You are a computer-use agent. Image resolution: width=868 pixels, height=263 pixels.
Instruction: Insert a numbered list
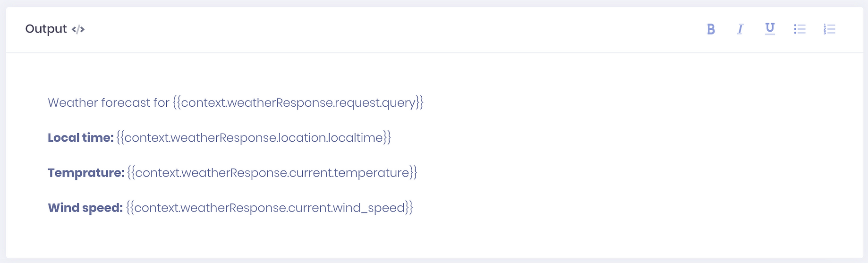pyautogui.click(x=829, y=29)
